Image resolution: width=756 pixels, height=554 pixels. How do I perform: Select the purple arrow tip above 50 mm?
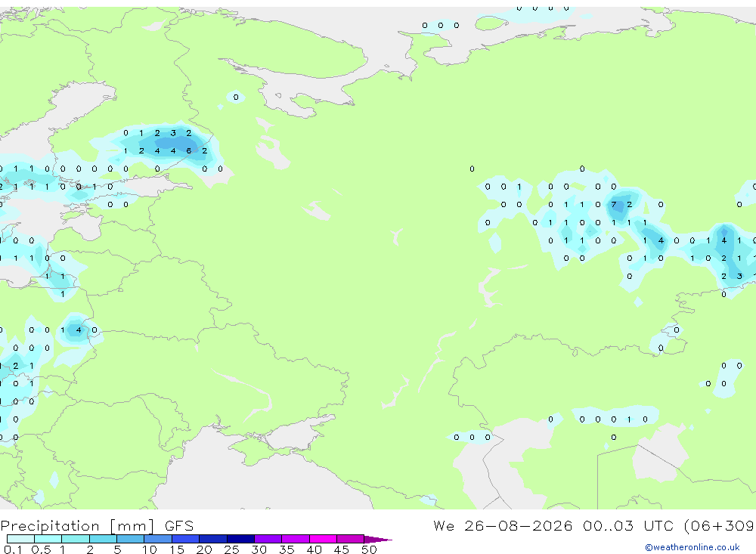coord(378,539)
